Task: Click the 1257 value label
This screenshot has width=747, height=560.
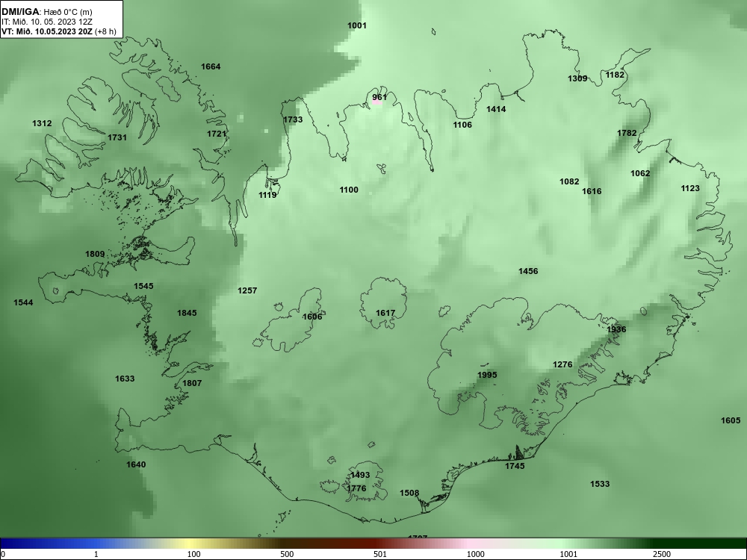Action: (x=247, y=290)
